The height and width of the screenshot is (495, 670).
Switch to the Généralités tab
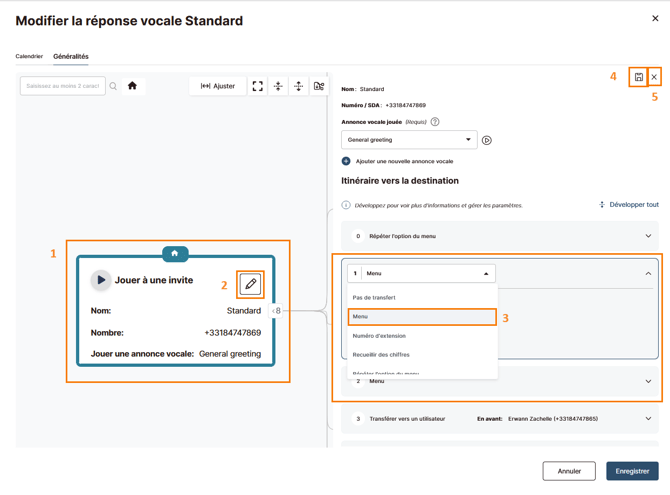(71, 56)
